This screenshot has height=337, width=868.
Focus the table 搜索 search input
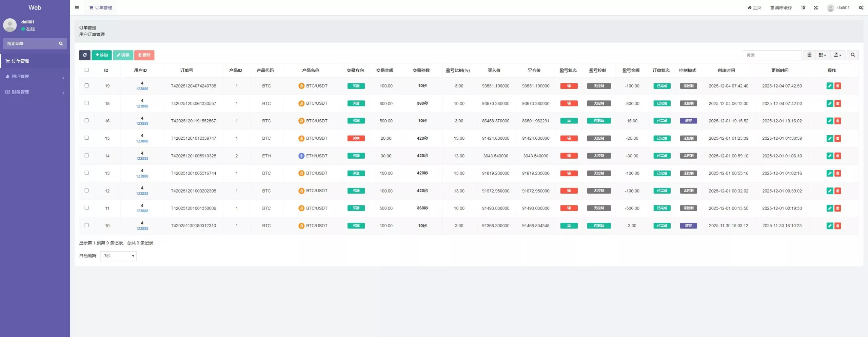(772, 55)
